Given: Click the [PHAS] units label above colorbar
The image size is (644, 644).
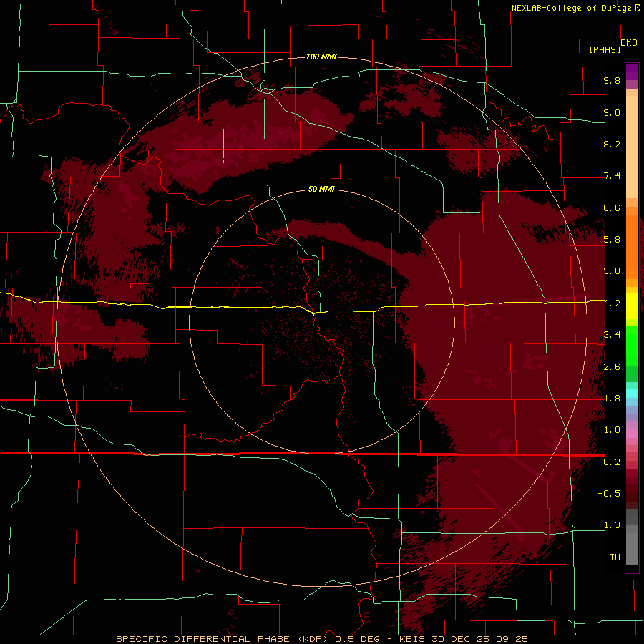Looking at the screenshot, I should coord(605,49).
